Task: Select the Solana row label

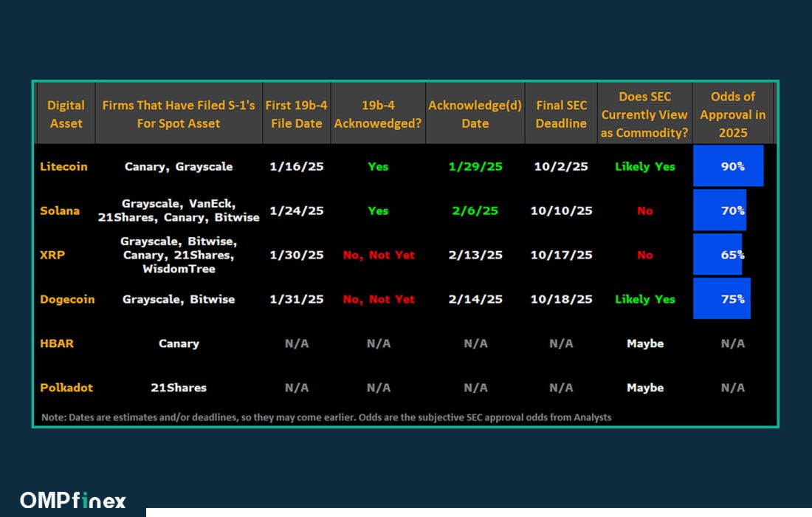Action: coord(60,210)
